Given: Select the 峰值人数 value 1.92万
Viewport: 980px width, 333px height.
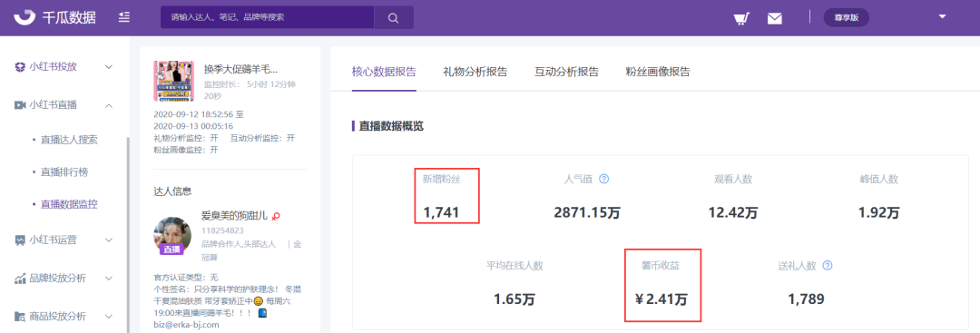Looking at the screenshot, I should click(878, 212).
